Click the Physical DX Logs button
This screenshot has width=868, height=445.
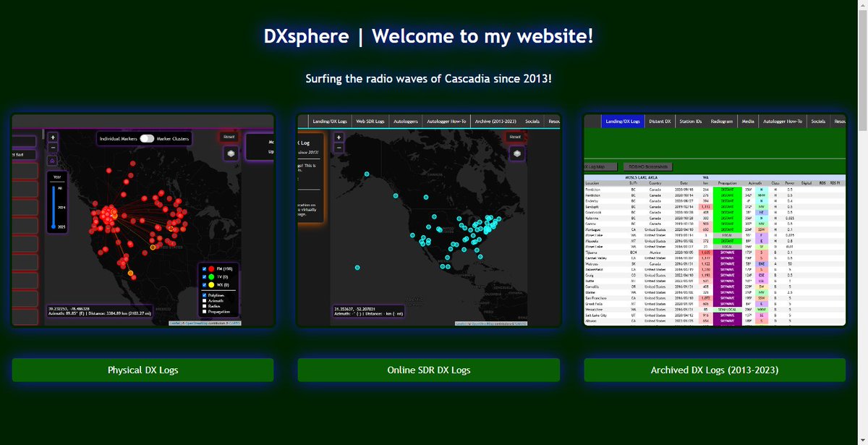[x=142, y=370]
